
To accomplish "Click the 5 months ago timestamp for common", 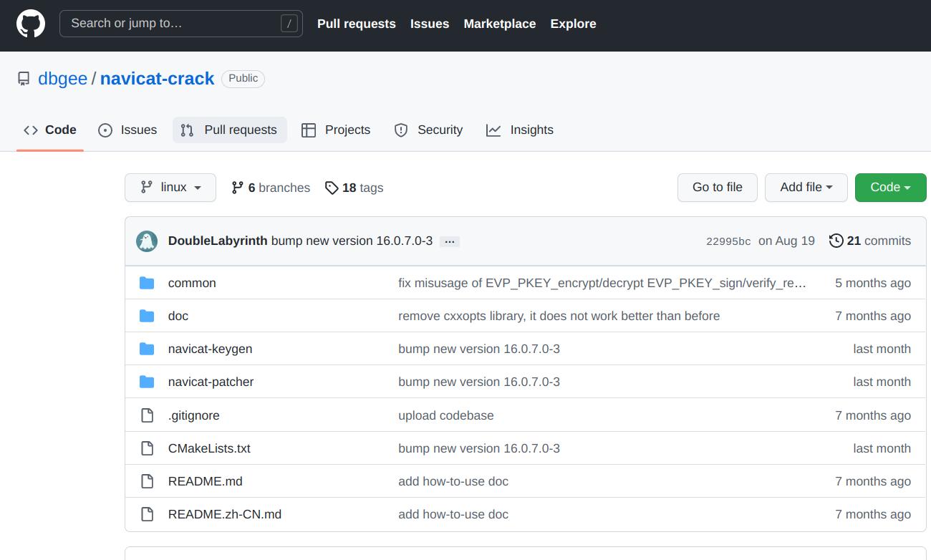I will [873, 283].
